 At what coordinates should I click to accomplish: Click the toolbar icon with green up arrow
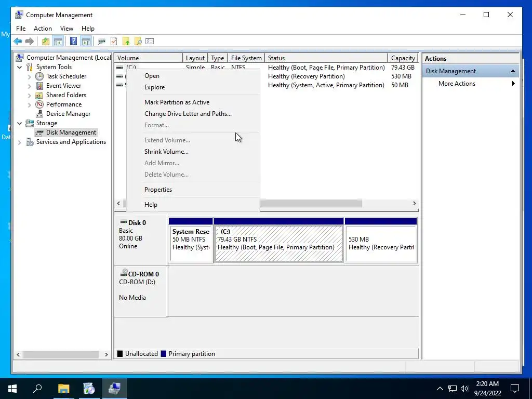[x=126, y=42]
